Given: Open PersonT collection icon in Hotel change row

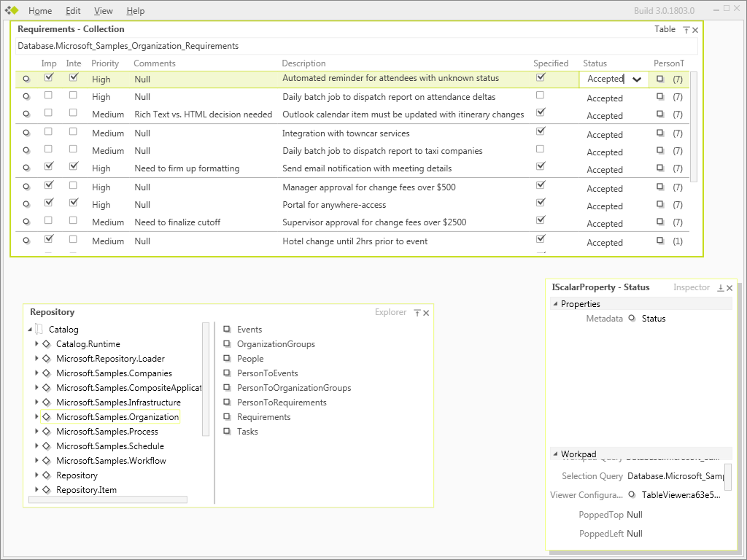Looking at the screenshot, I should (659, 241).
